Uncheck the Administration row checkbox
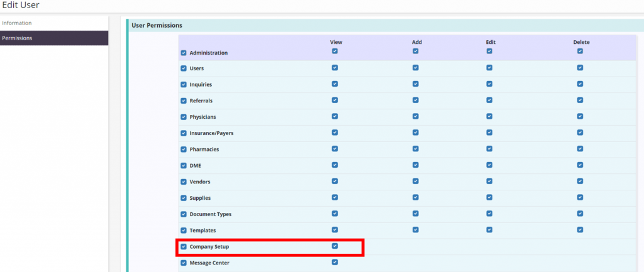 click(x=184, y=53)
